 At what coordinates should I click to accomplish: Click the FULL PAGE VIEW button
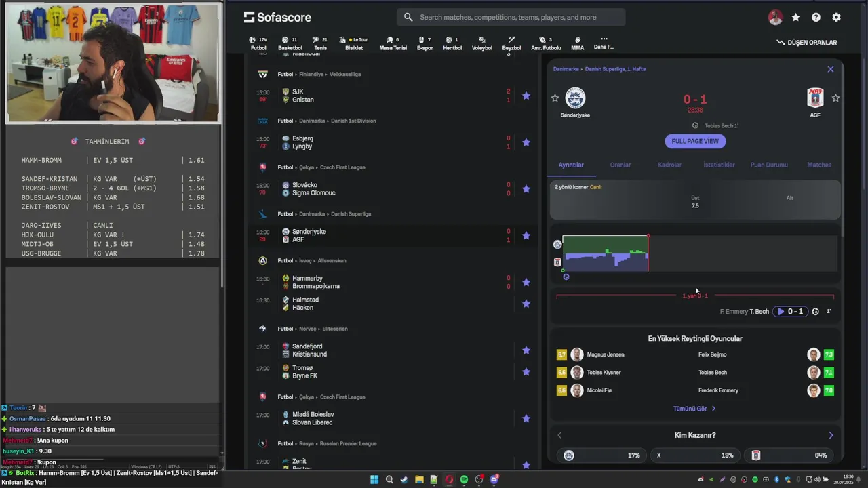[x=695, y=141]
